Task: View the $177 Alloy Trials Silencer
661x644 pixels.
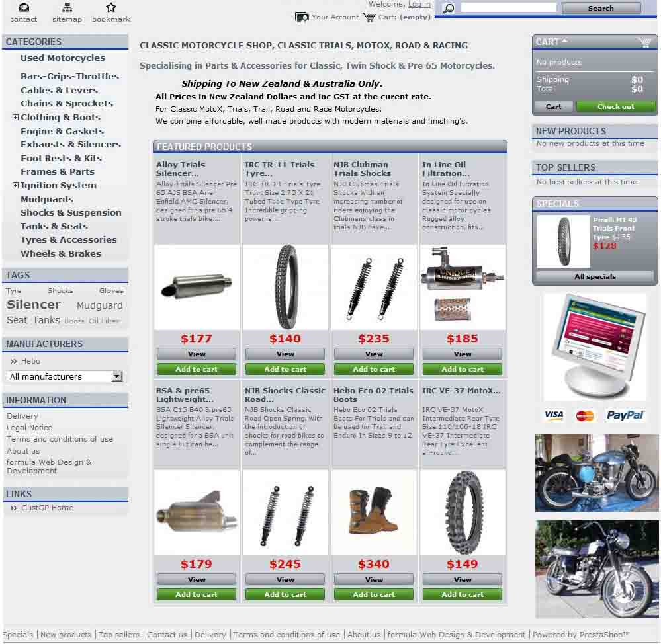Action: pyautogui.click(x=197, y=354)
